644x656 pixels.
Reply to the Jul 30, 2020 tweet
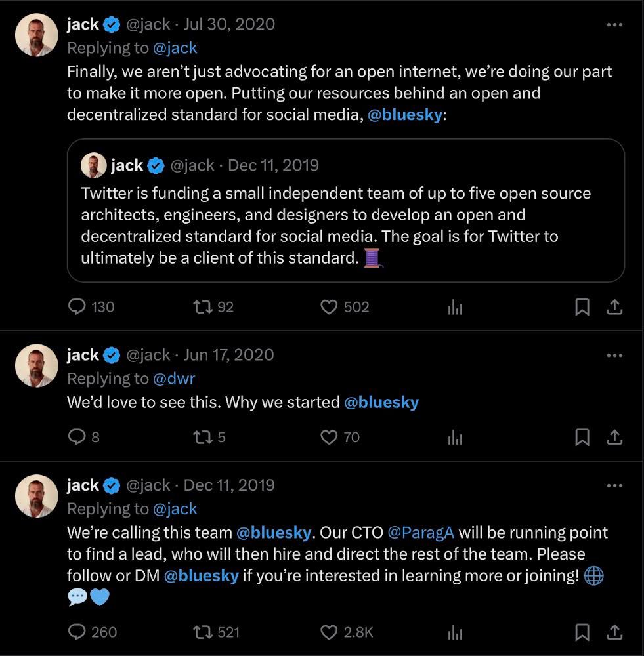tap(77, 307)
